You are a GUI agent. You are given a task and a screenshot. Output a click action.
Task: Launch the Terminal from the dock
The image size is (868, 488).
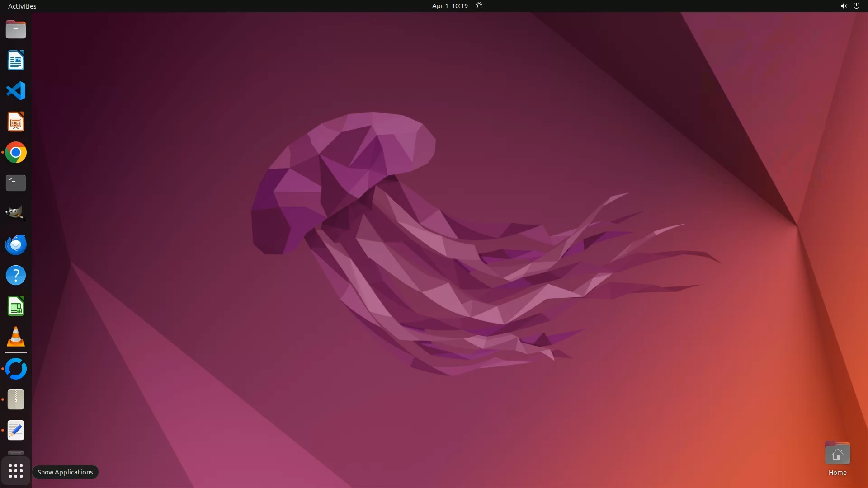[x=16, y=183]
